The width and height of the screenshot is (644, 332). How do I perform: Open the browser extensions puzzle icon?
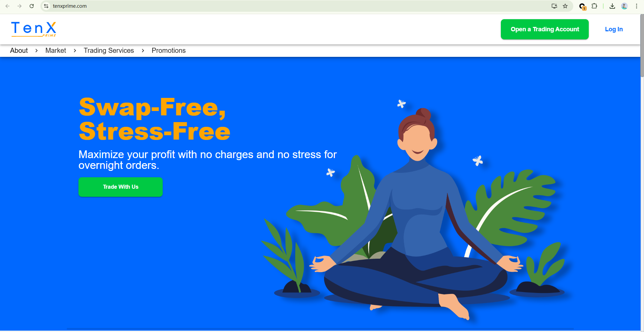coord(594,6)
